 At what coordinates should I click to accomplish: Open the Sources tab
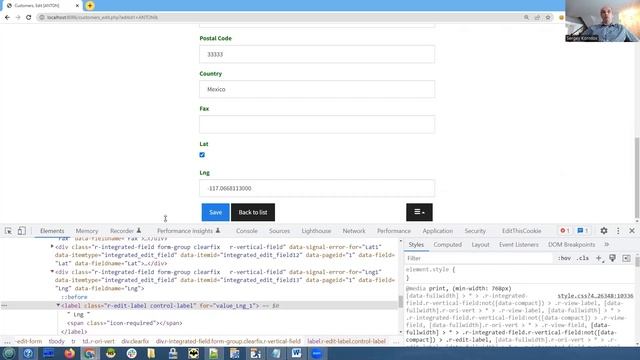tap(279, 231)
